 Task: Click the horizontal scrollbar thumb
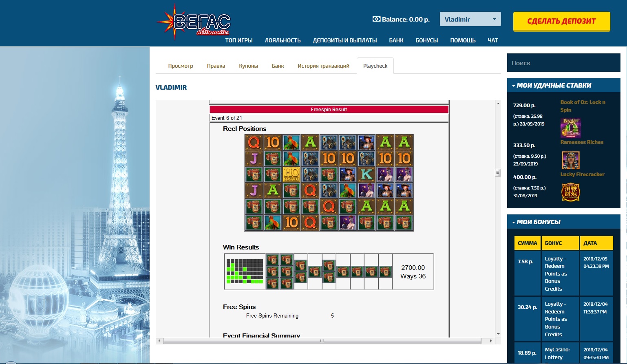(x=322, y=341)
